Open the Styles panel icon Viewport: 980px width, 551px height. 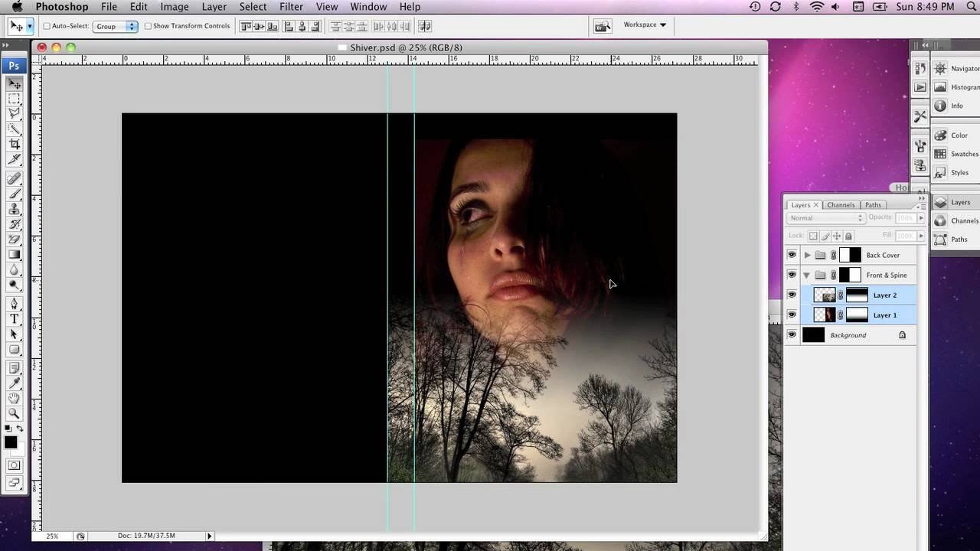point(940,173)
